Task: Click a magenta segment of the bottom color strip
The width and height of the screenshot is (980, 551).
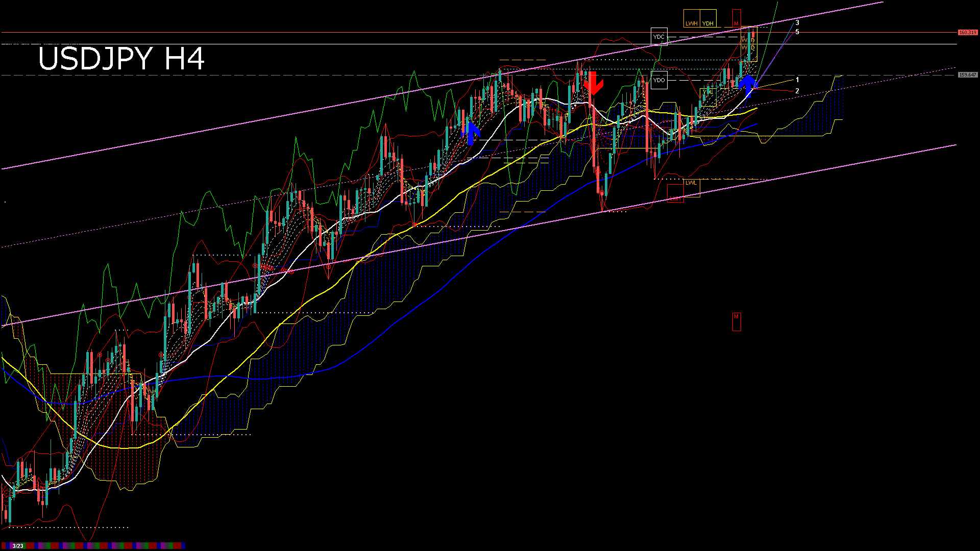Action: 40,546
